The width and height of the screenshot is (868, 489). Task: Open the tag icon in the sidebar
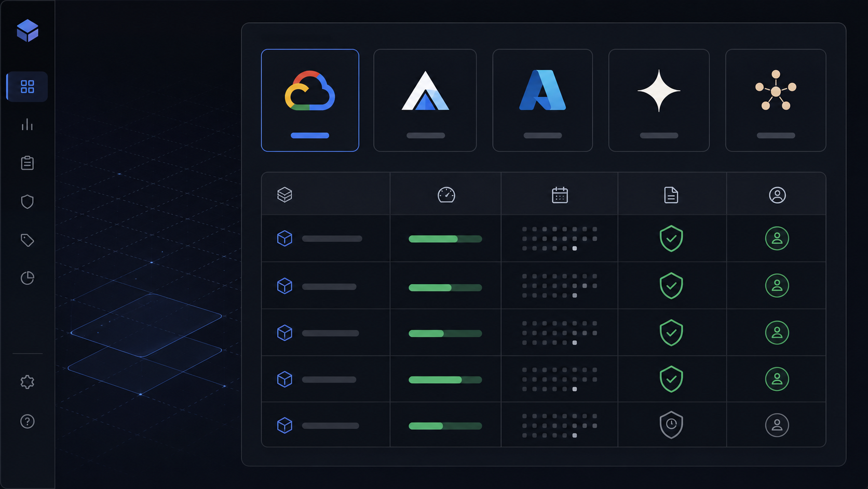click(28, 240)
